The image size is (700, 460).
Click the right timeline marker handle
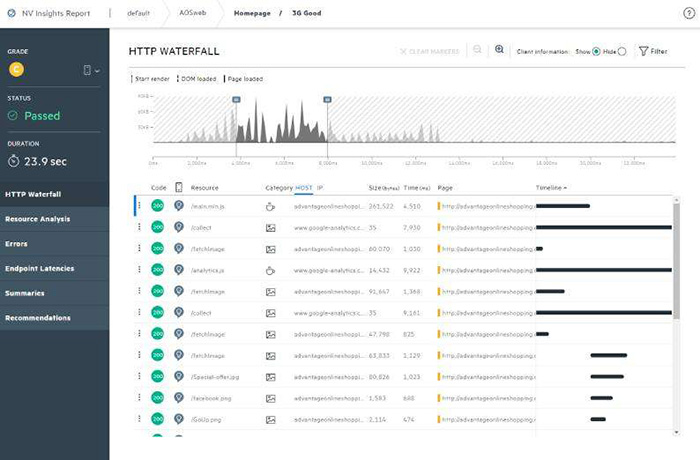[x=327, y=100]
